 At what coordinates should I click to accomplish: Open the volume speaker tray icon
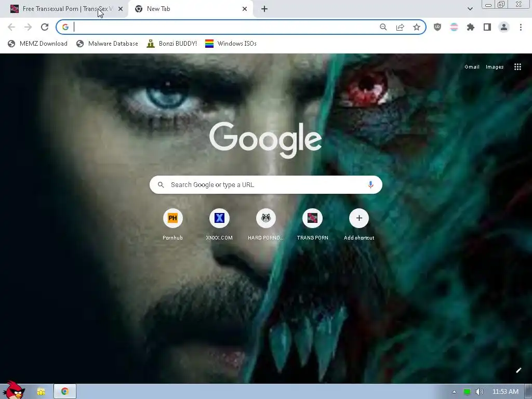click(479, 392)
